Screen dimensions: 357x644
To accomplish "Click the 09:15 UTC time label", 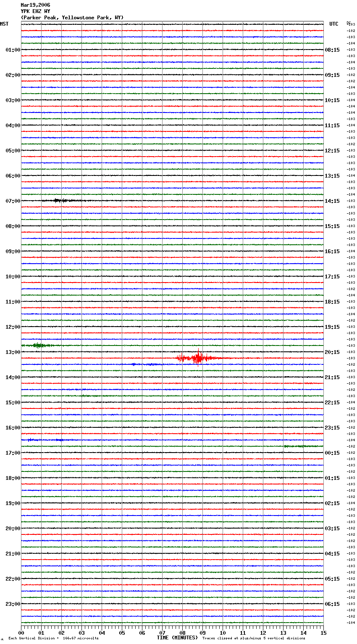I will click(x=332, y=75).
